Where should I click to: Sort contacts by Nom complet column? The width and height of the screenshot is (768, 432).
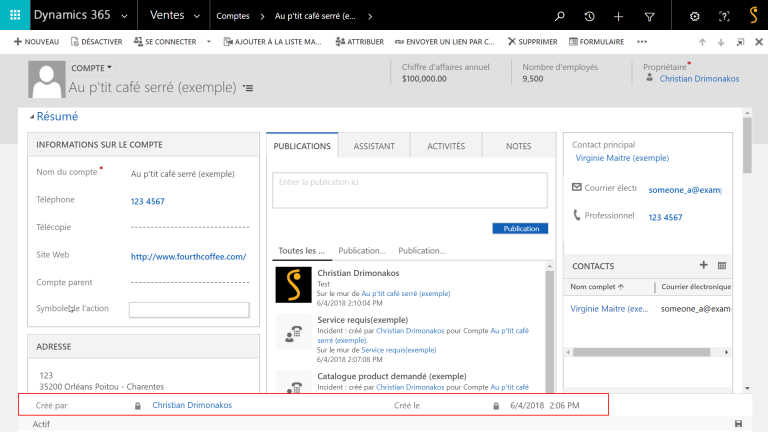click(x=597, y=287)
